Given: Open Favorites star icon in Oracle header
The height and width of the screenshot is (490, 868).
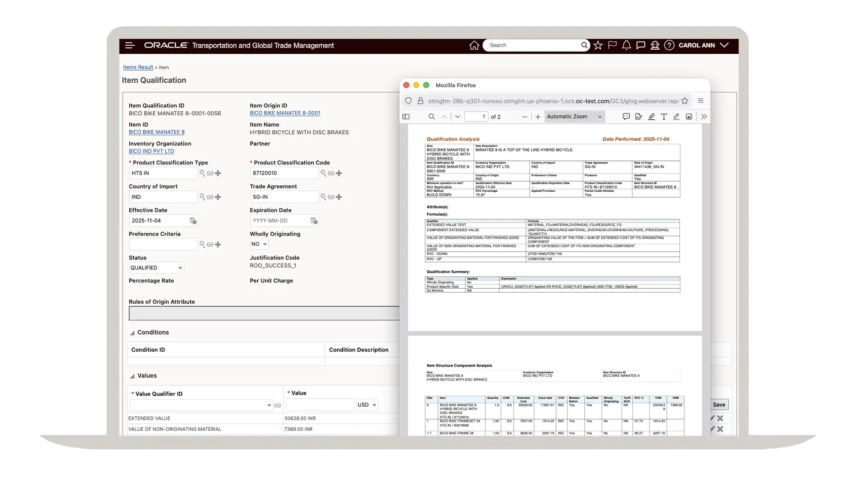Looking at the screenshot, I should (x=598, y=45).
